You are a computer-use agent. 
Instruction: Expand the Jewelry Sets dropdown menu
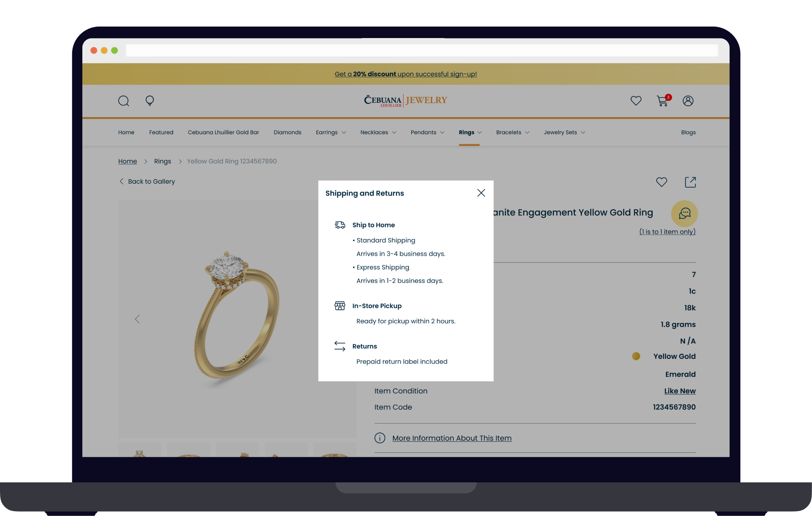[564, 132]
